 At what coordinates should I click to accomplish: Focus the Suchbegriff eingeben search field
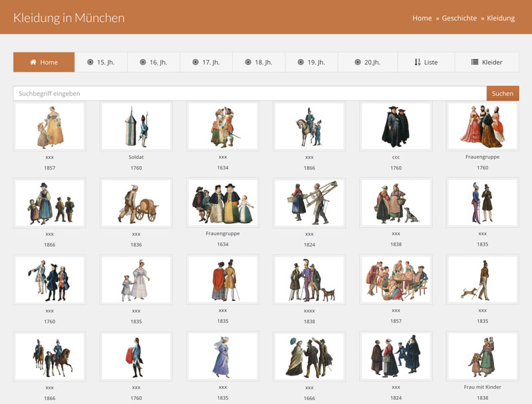249,94
